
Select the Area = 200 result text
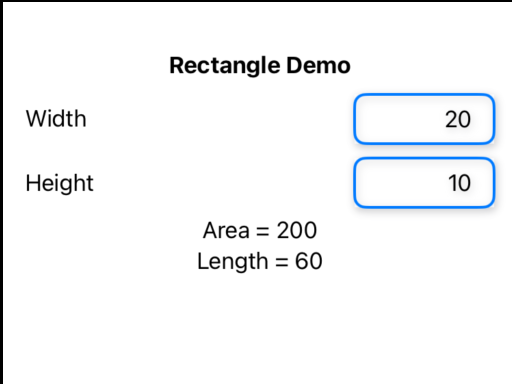pyautogui.click(x=260, y=230)
